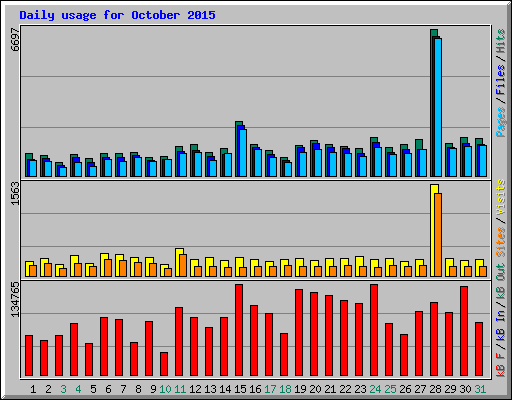Click the red kB bar for day 15
Viewport: 512px width, 400px height.
239,330
